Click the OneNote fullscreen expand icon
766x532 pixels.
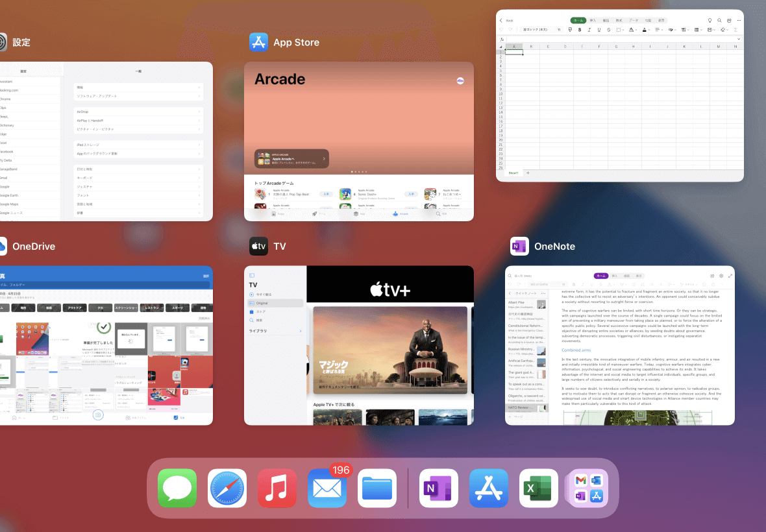(730, 276)
